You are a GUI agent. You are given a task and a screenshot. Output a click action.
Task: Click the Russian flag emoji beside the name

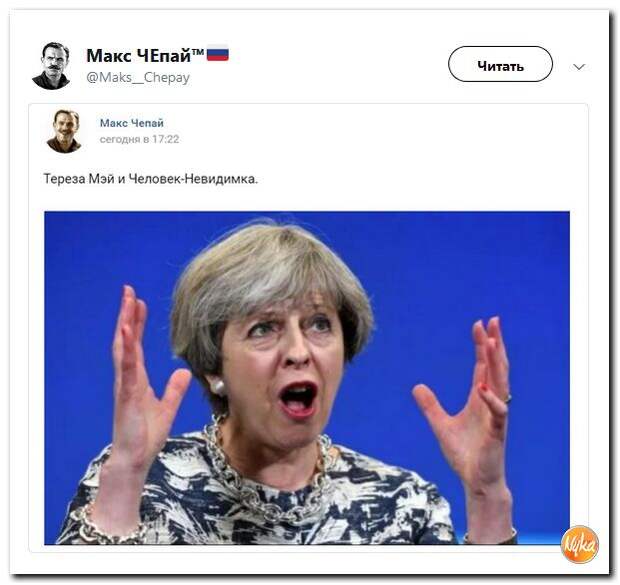click(x=217, y=53)
